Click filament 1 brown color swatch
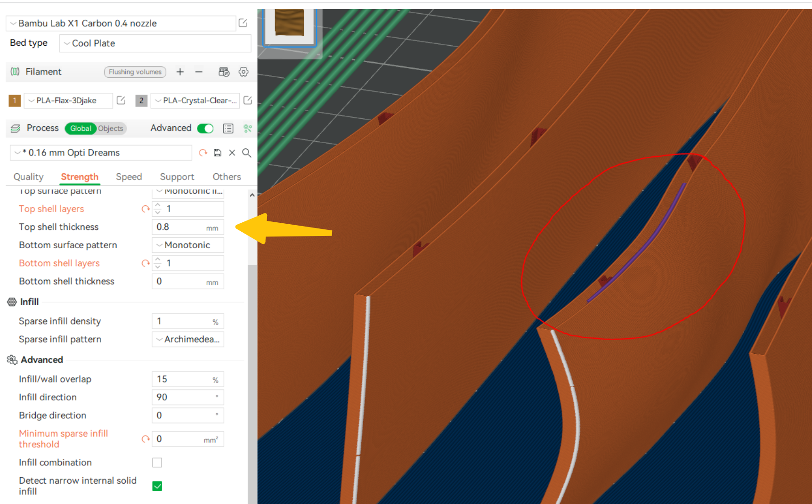 (x=15, y=100)
